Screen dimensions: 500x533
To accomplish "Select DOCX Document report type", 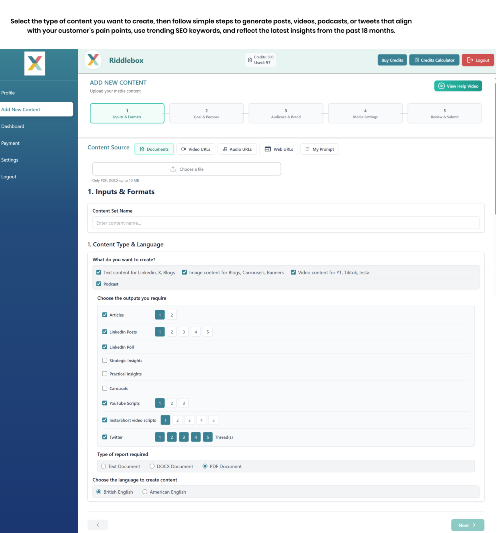I will point(152,466).
